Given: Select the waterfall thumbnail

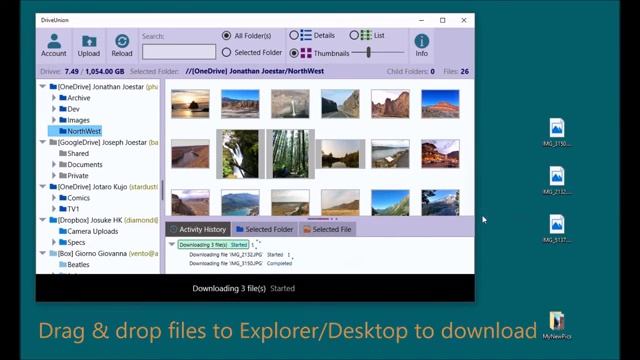Looking at the screenshot, I should (240, 154).
